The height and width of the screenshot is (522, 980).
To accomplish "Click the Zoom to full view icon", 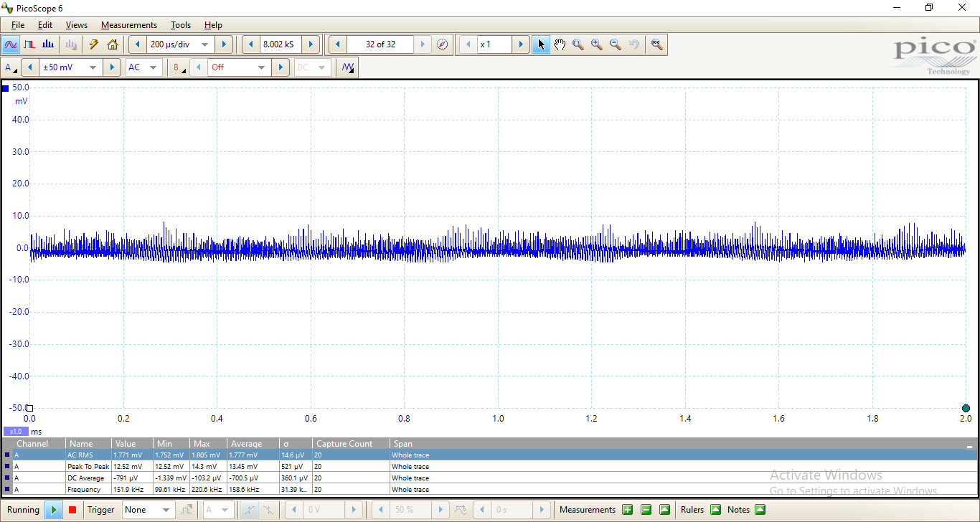I will 656,44.
